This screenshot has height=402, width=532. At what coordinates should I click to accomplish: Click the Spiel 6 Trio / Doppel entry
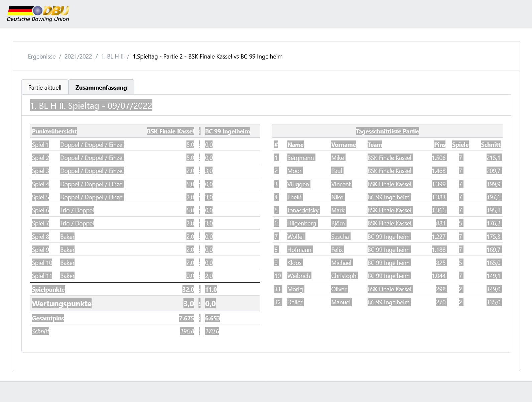(x=77, y=210)
